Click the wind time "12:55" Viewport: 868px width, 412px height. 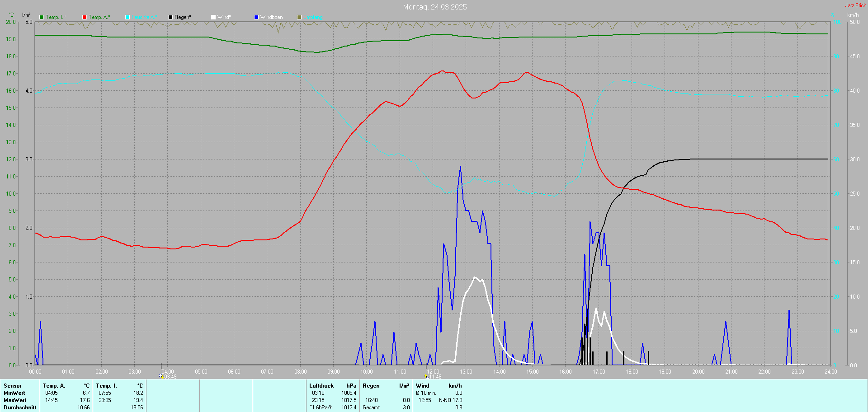425,400
